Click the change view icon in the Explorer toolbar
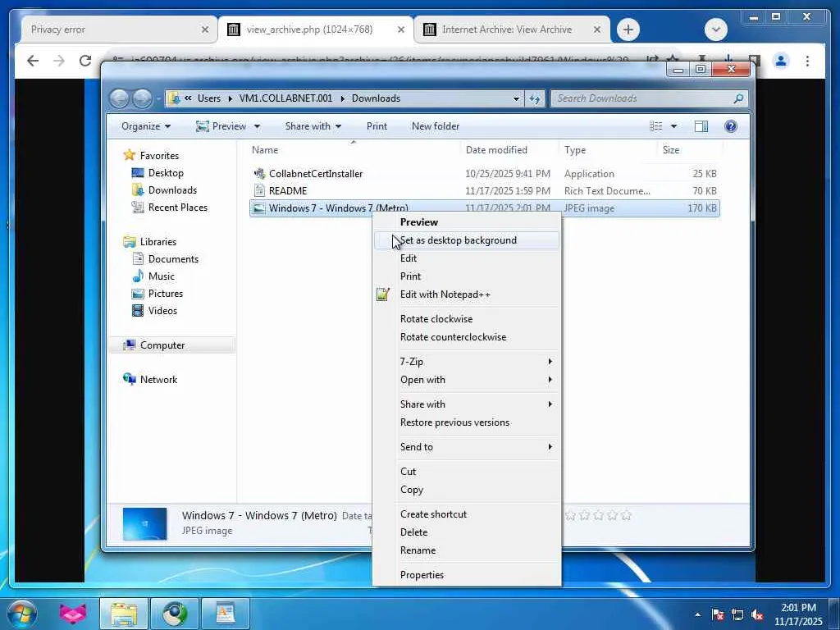Image resolution: width=840 pixels, height=630 pixels. point(656,126)
